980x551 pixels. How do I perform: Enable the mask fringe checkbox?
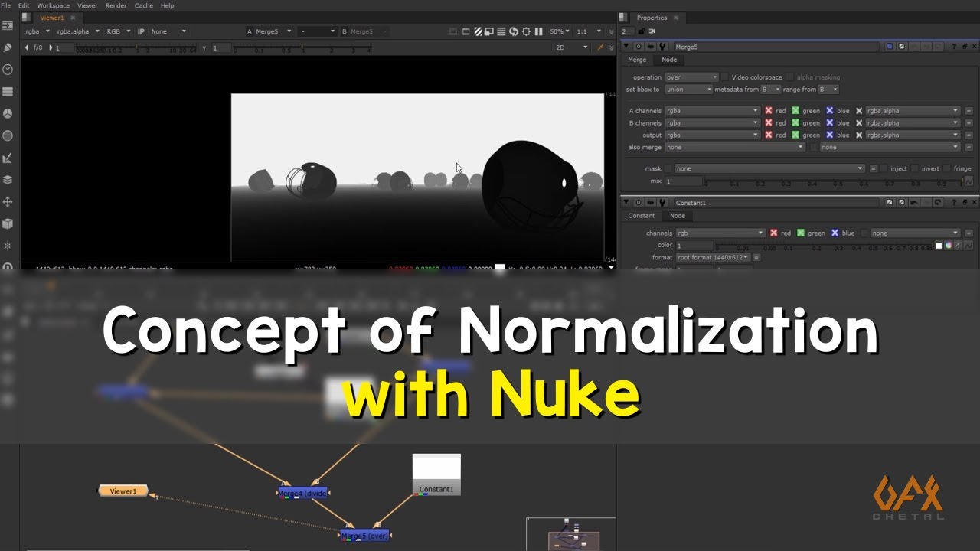(947, 169)
